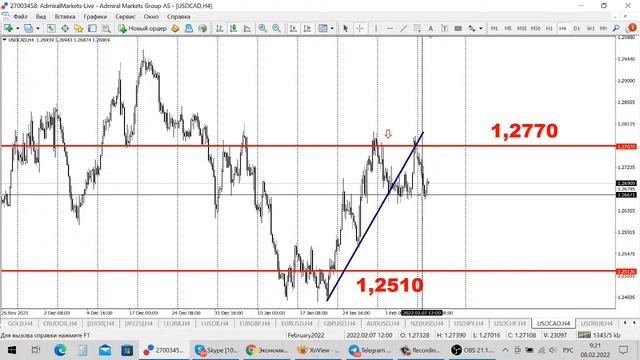
Task: Open the Графики menu
Action: tap(96, 17)
